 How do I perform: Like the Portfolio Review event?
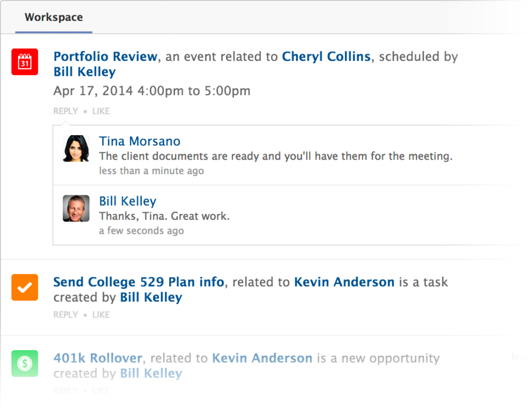point(101,111)
